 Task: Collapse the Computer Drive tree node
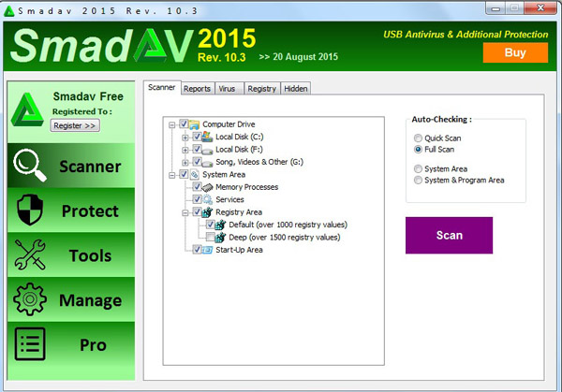click(x=172, y=125)
